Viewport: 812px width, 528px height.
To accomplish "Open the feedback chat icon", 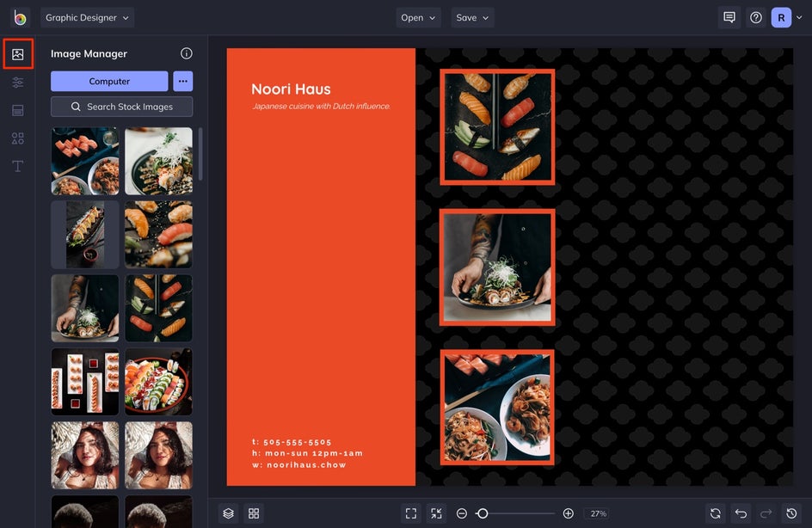I will pyautogui.click(x=729, y=17).
